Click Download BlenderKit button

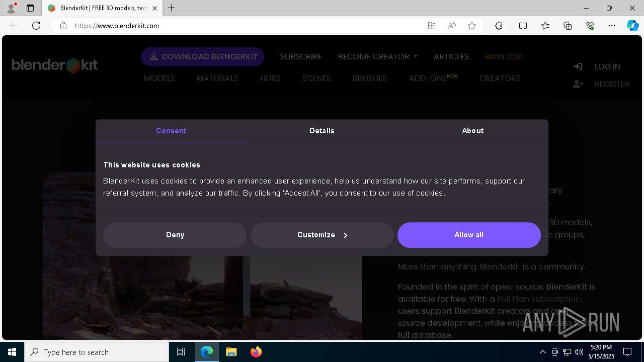pos(202,57)
